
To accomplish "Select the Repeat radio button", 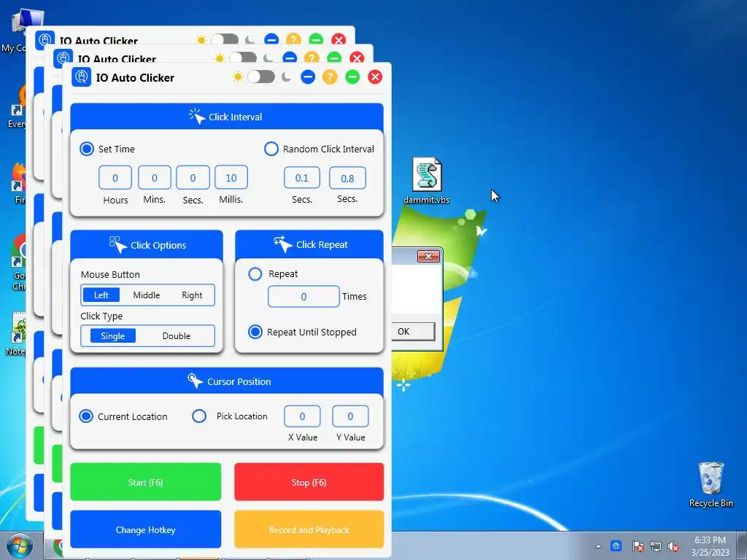I will [255, 274].
